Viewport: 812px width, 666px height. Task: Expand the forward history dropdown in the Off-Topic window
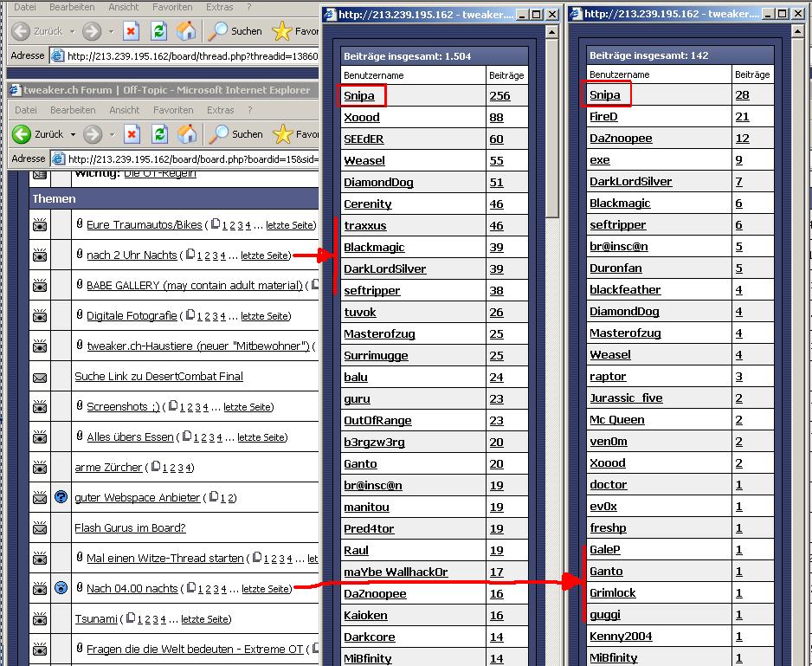(x=110, y=135)
